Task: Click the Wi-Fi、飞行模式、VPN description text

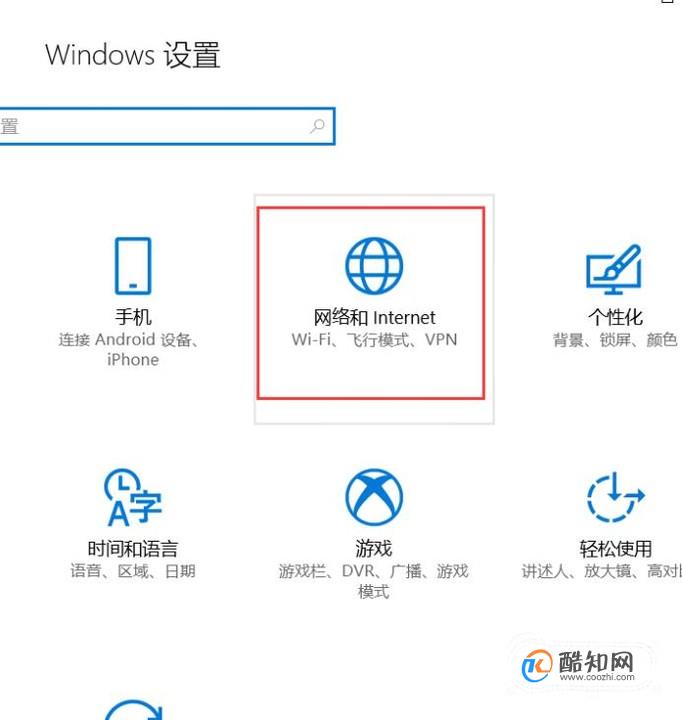Action: (x=374, y=340)
